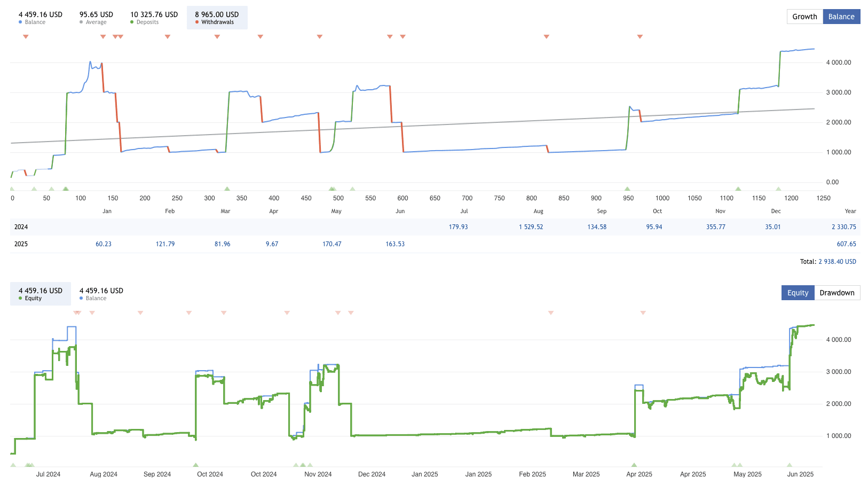The width and height of the screenshot is (868, 485).
Task: Toggle the Deposits series in top legend
Action: [154, 18]
